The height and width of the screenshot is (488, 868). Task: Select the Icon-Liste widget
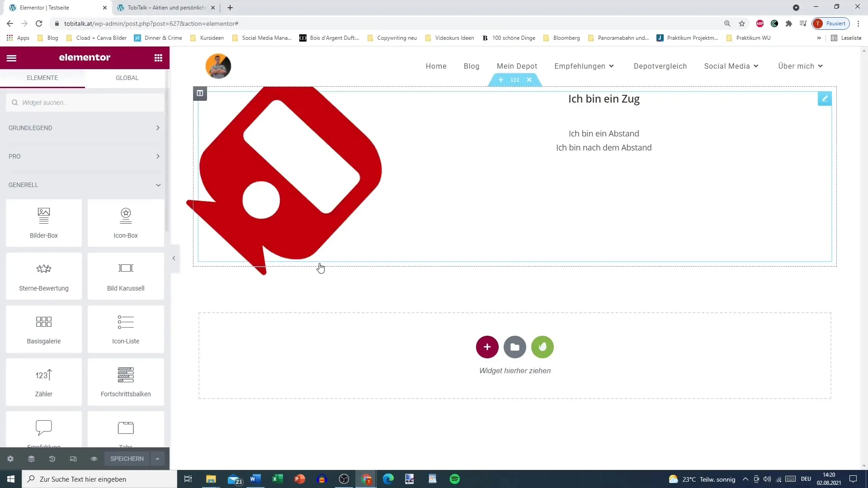pos(126,328)
